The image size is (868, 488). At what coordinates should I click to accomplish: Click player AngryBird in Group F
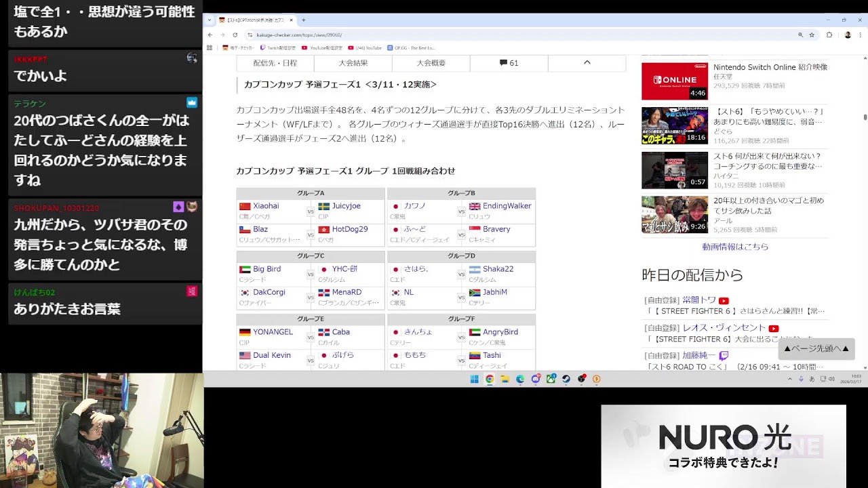[x=500, y=332]
